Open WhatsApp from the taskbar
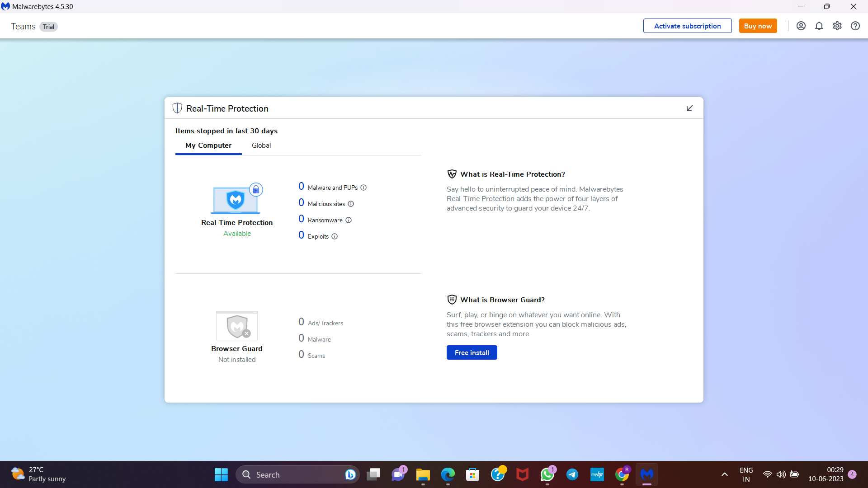Screen dimensions: 868x488 [547, 474]
